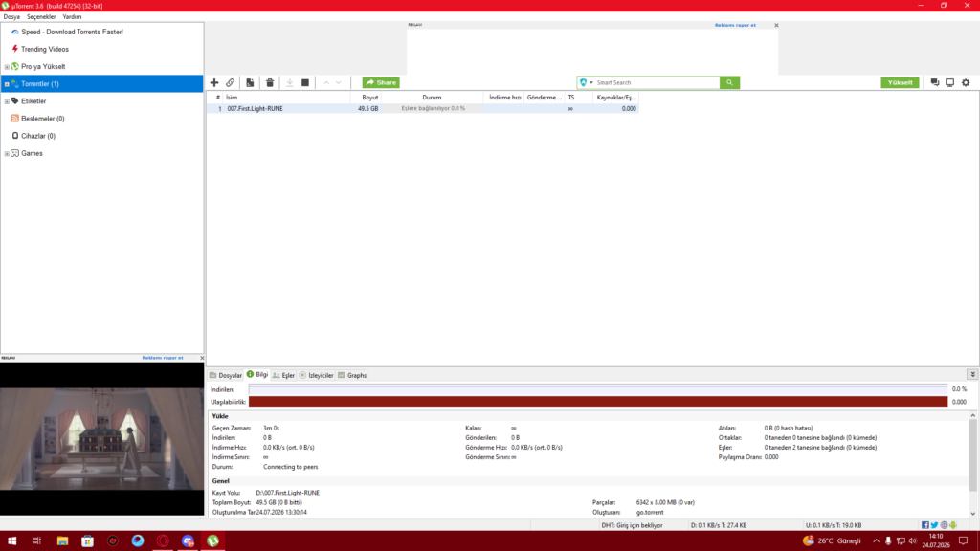Select the 007.First.Light-RUNE torrent row
The width and height of the screenshot is (980, 551).
tap(422, 109)
